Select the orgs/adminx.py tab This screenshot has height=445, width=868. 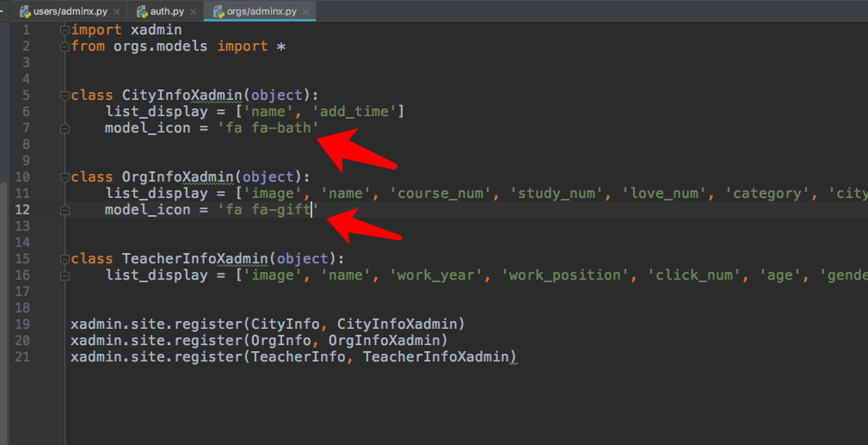tap(260, 11)
